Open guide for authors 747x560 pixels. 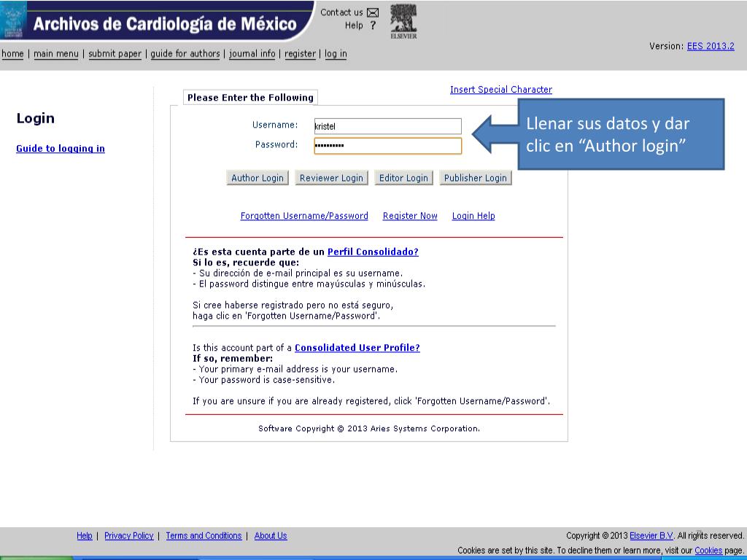[185, 54]
